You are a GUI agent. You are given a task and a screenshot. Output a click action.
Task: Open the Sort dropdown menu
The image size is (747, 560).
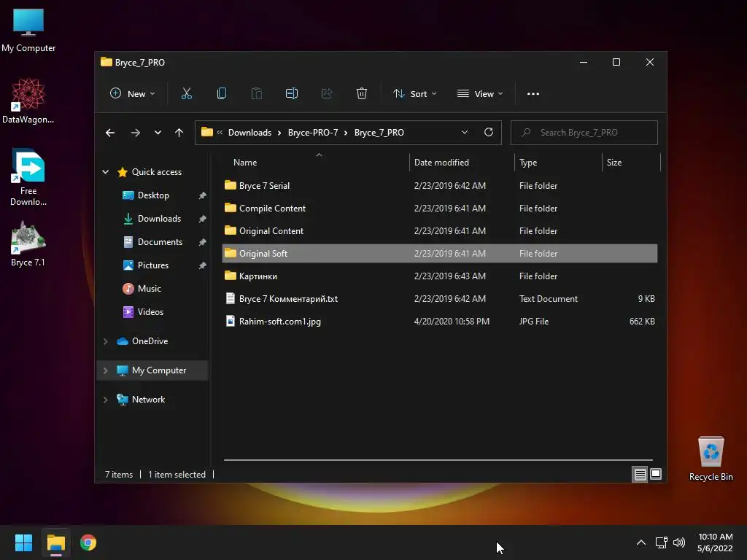pos(414,94)
